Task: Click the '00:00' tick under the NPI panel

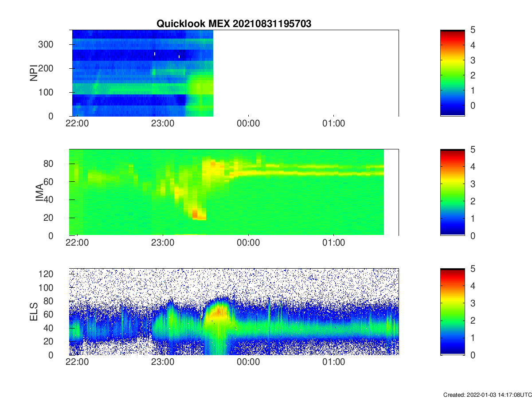Action: pyautogui.click(x=248, y=124)
